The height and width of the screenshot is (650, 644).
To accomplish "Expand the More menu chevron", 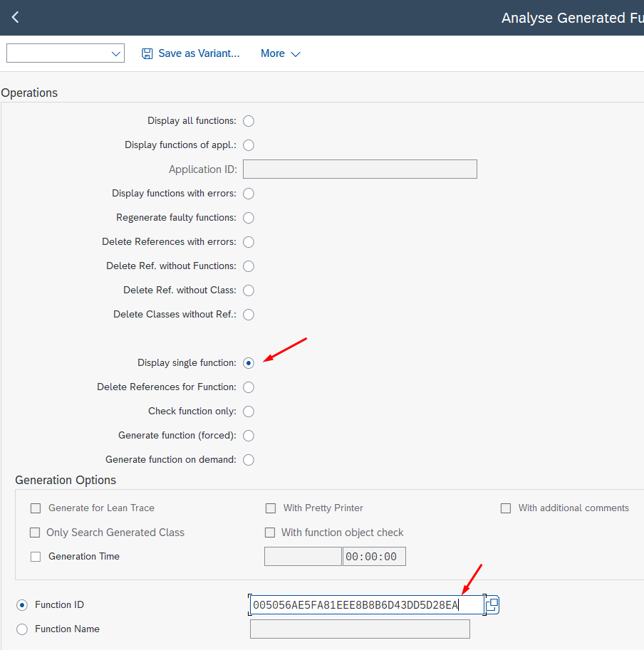I will point(296,54).
